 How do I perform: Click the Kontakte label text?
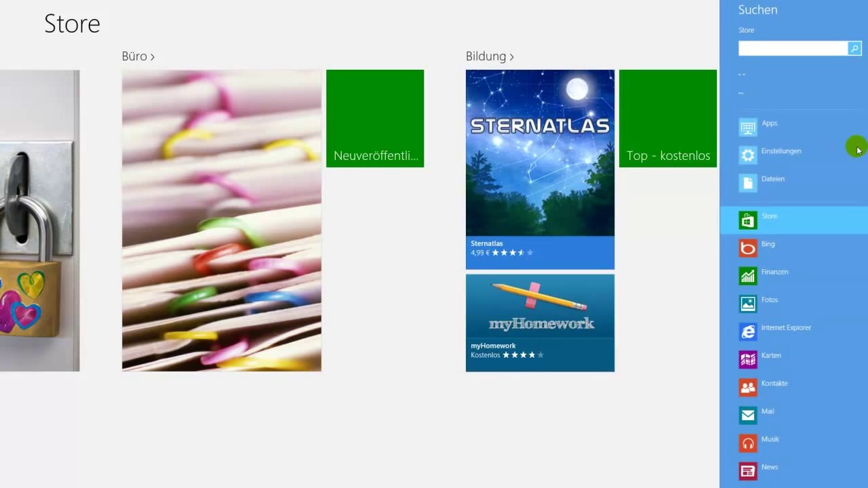tap(774, 383)
